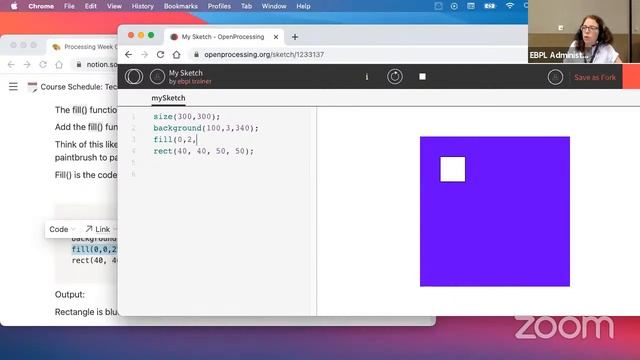
Task: Click the EBPL Administrator video thumbnail
Action: pos(584,31)
